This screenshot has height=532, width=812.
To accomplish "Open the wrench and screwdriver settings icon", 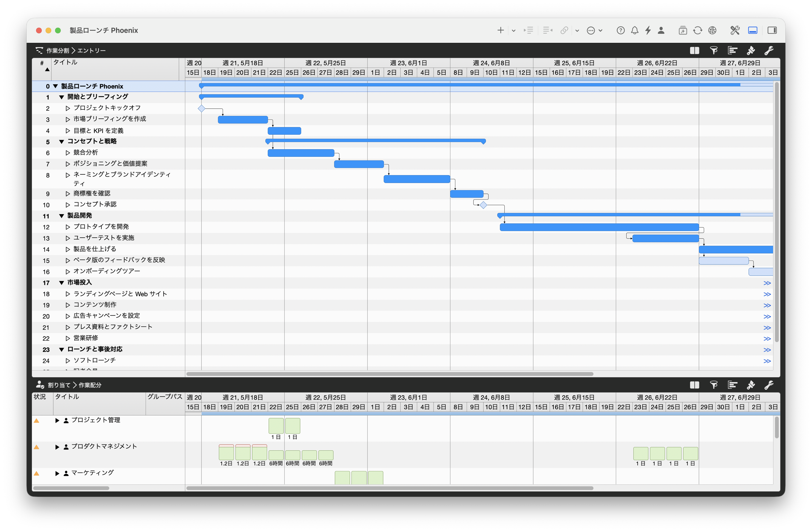I will pyautogui.click(x=735, y=30).
